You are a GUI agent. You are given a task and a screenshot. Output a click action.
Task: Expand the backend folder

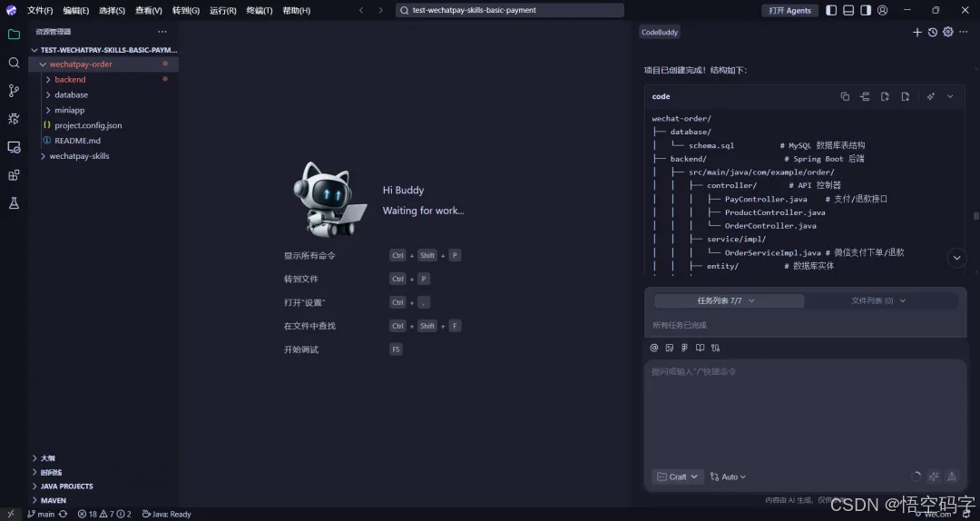tap(103, 80)
